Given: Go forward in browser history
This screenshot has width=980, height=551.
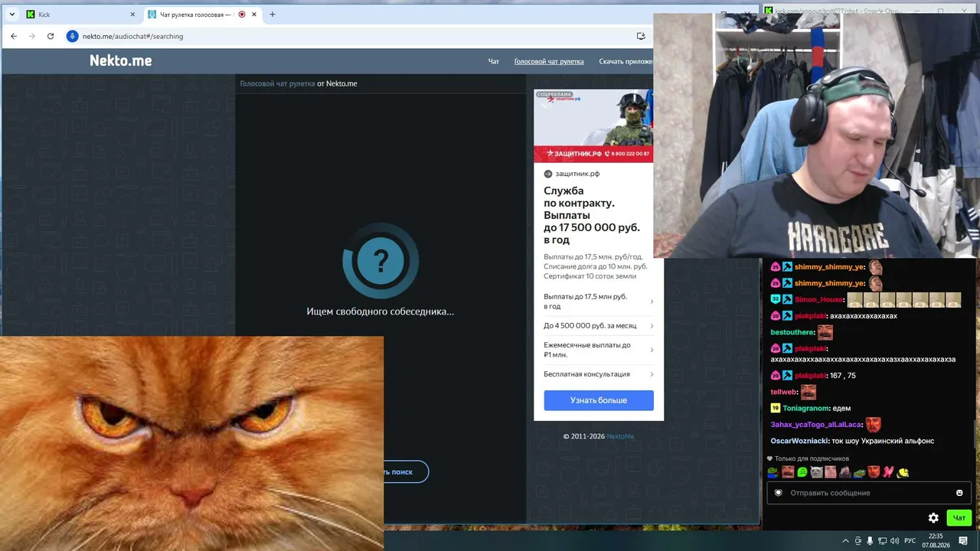Looking at the screenshot, I should tap(31, 36).
